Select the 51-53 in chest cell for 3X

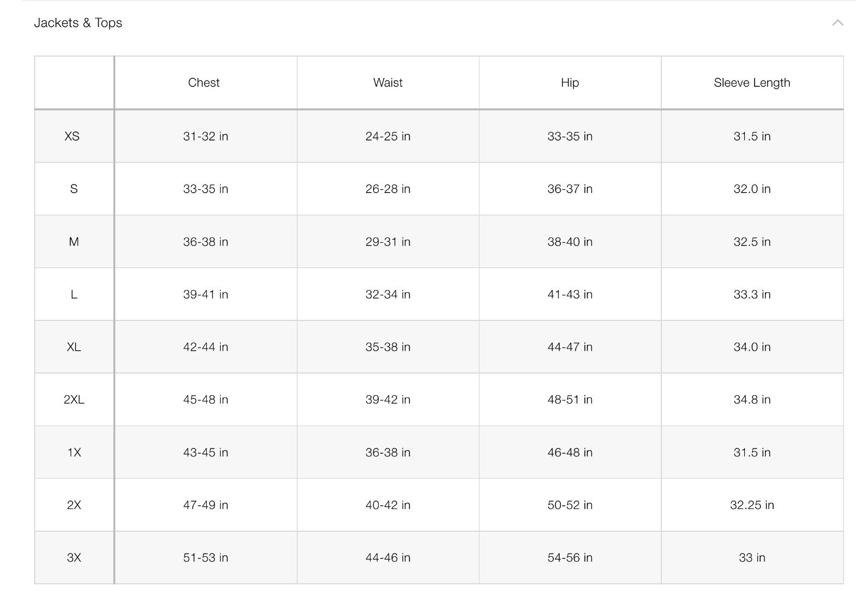click(x=206, y=557)
